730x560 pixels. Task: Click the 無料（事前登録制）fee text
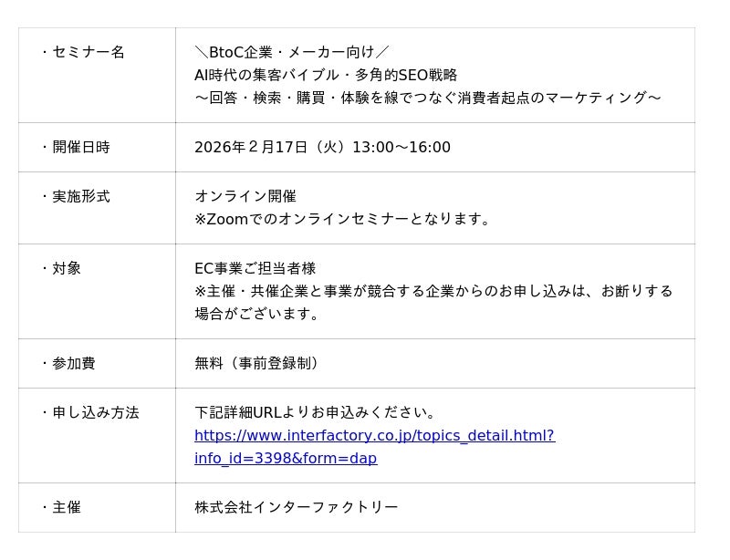[258, 363]
